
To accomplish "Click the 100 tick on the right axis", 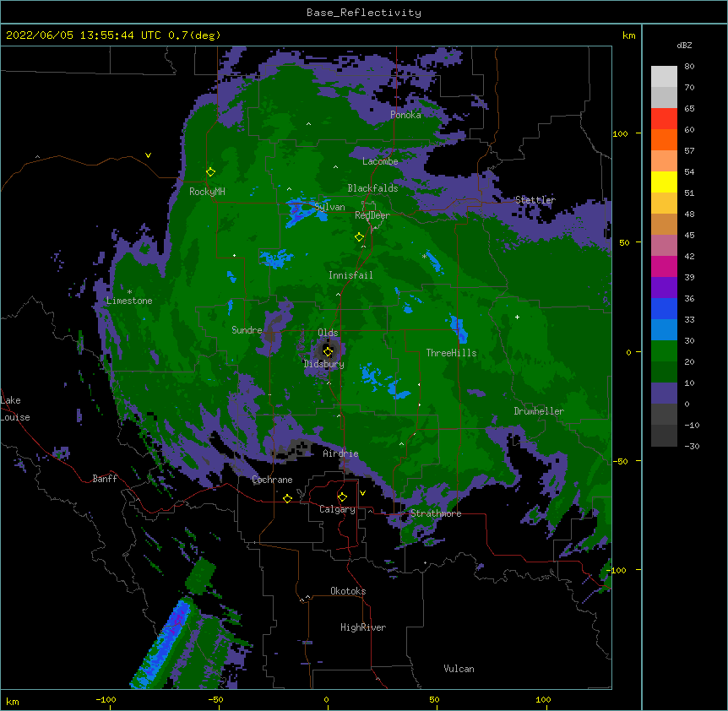I will coord(620,133).
